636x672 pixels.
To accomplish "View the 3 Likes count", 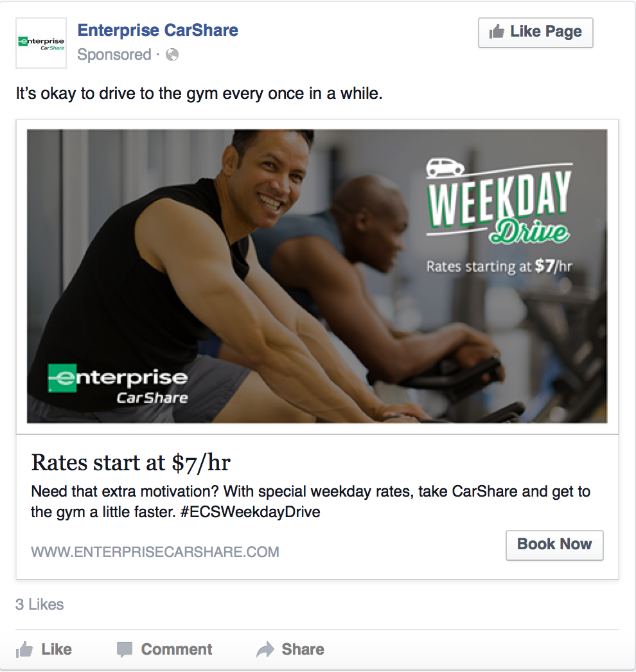I will pyautogui.click(x=39, y=605).
